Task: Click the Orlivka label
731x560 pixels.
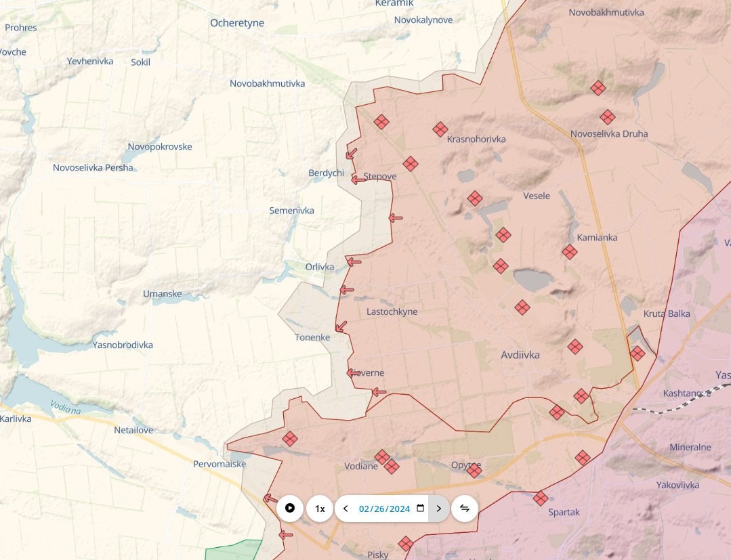Action: [320, 267]
